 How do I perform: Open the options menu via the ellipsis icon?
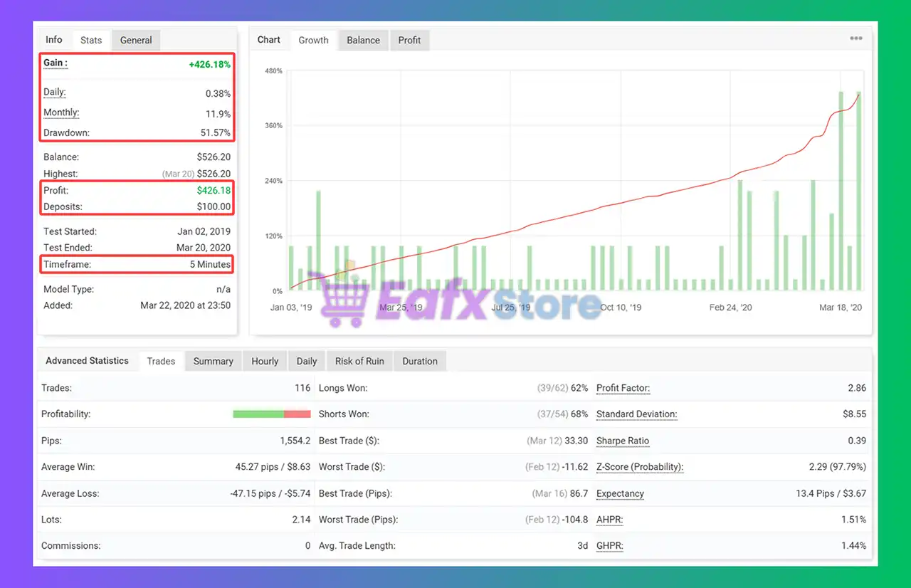pos(856,38)
